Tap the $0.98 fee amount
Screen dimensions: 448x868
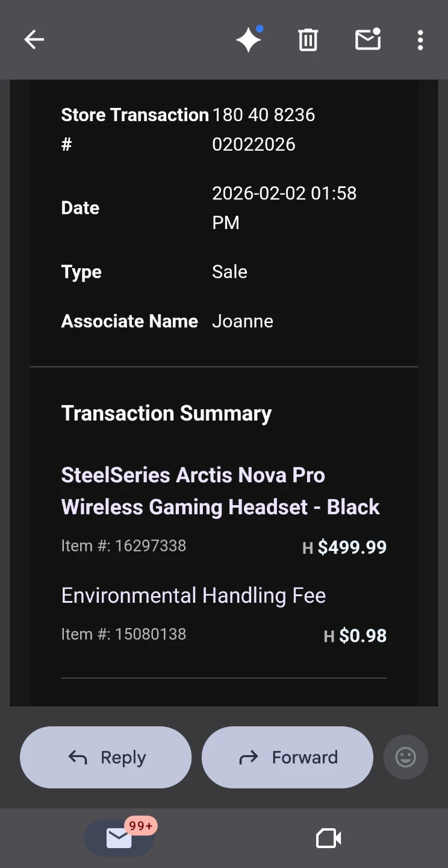(x=363, y=636)
